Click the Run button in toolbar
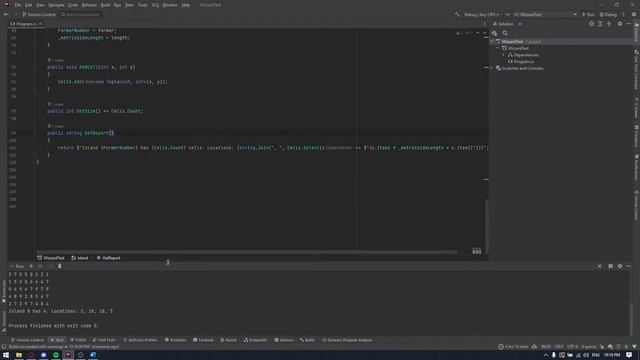The height and width of the screenshot is (360, 640). click(588, 14)
